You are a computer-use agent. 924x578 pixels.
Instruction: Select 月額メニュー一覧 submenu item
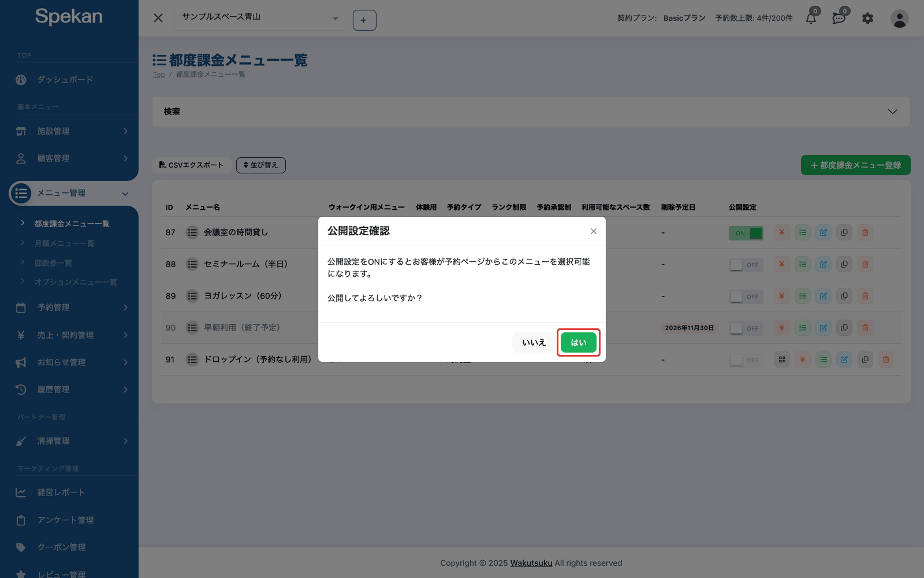pyautogui.click(x=64, y=243)
